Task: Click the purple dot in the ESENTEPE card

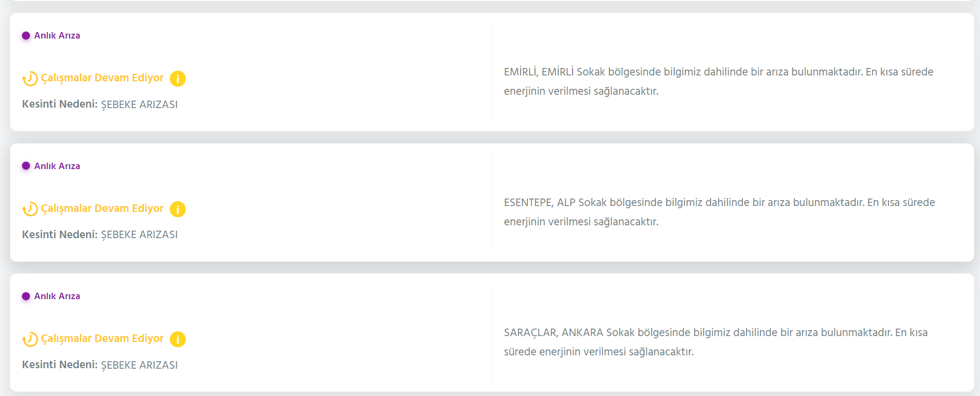Action: click(x=26, y=166)
